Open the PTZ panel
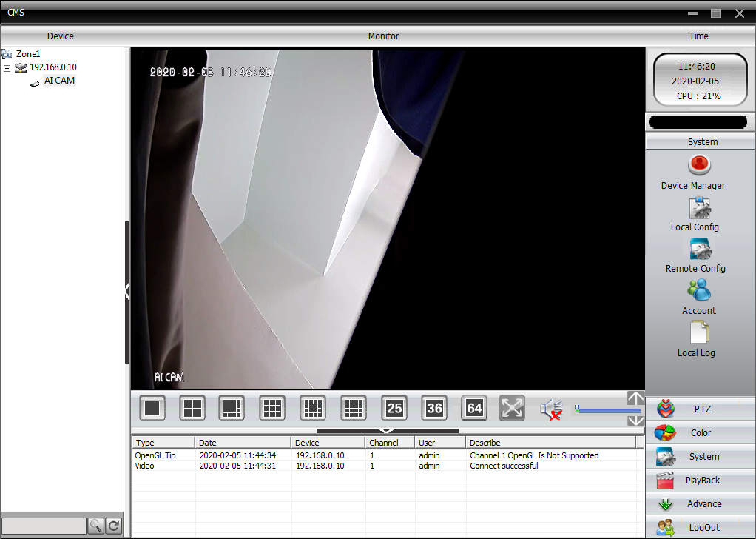The height and width of the screenshot is (539, 756). click(700, 409)
